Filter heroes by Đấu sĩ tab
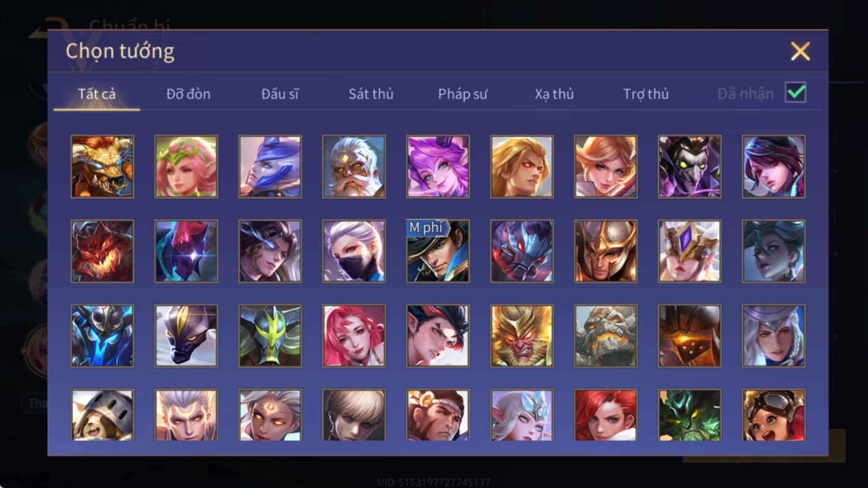The width and height of the screenshot is (868, 488). tap(280, 94)
